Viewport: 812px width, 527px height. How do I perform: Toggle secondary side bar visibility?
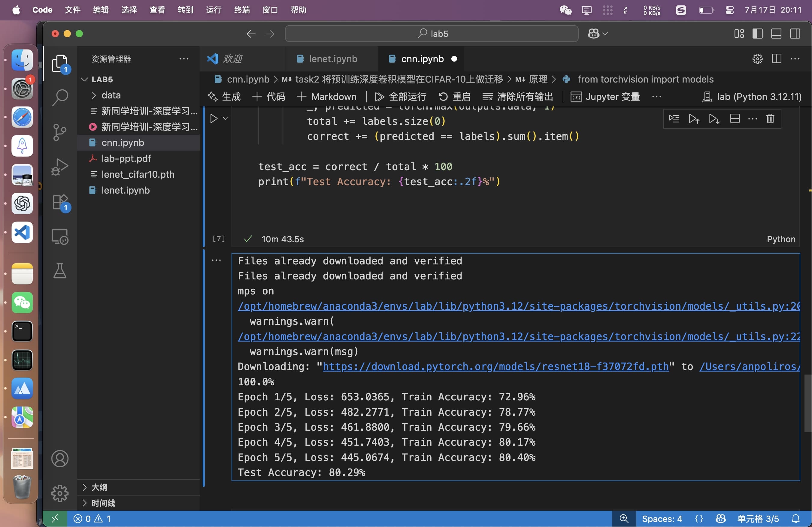[x=795, y=34]
